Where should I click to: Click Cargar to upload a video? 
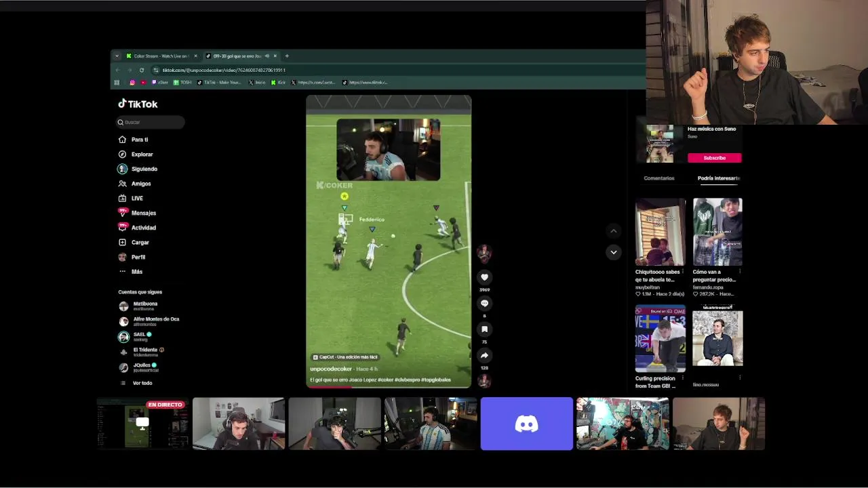[134, 243]
